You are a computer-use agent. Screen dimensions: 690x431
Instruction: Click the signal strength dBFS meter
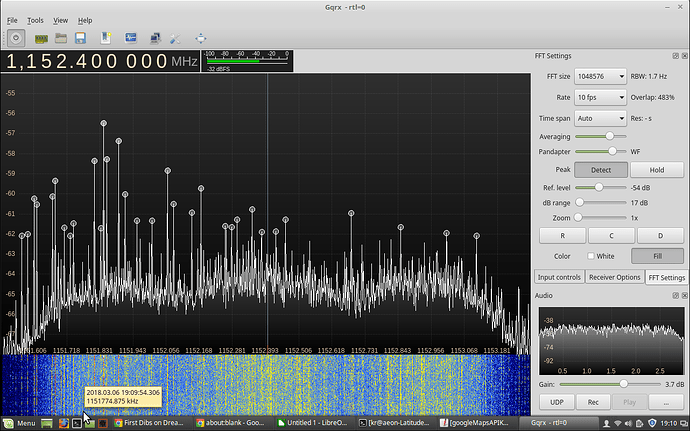[x=247, y=61]
